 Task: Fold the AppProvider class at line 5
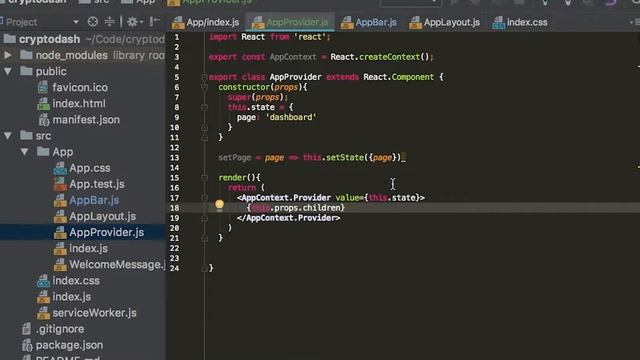(204, 77)
